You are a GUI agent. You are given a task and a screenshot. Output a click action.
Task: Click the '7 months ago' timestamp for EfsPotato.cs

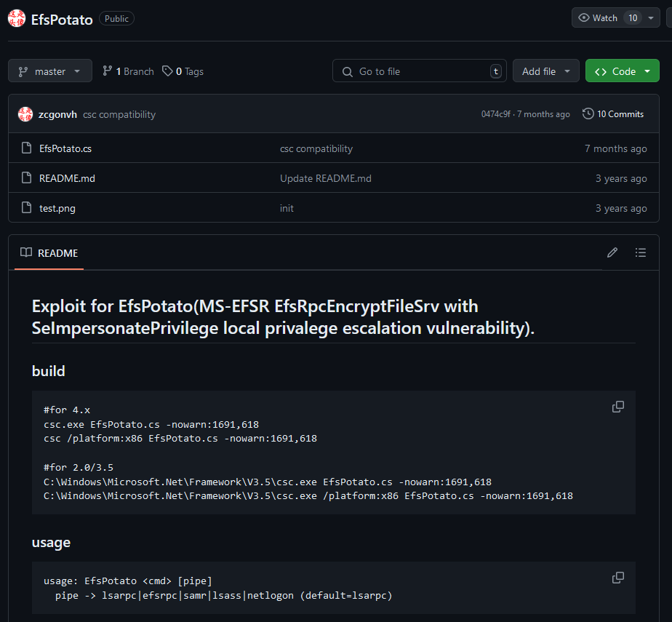point(615,148)
